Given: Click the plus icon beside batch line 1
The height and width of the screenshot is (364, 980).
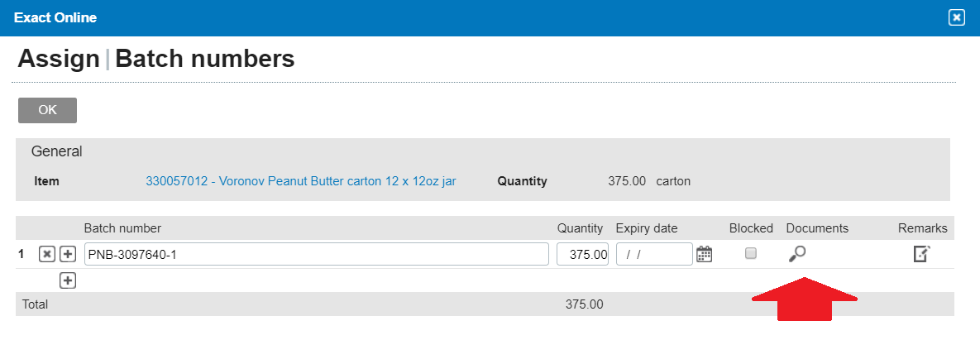Looking at the screenshot, I should pyautogui.click(x=68, y=255).
